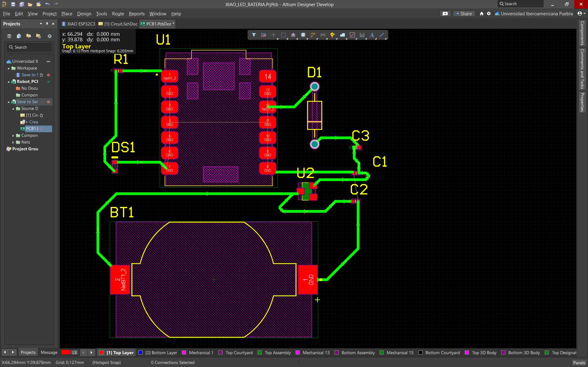Open the preferences gear in the top right

tap(489, 13)
